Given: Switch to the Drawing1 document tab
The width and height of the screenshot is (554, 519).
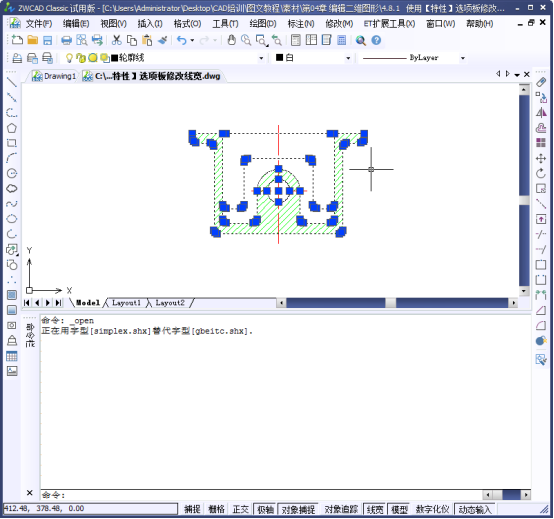Looking at the screenshot, I should tap(54, 76).
